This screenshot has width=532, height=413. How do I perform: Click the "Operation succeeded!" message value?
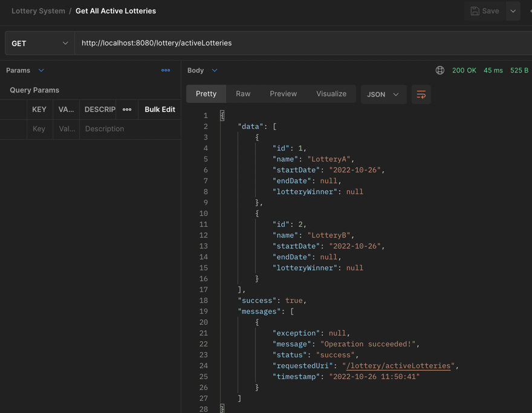[x=368, y=344]
